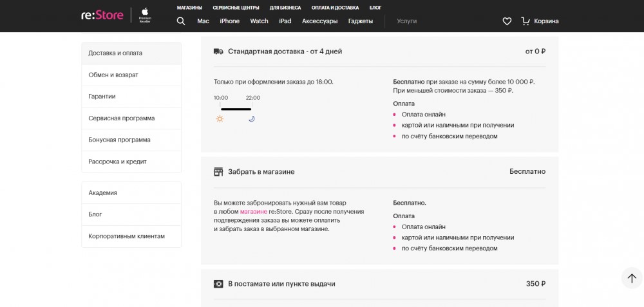644x307 pixels.
Task: Expand the iPhone category menu
Action: [x=229, y=21]
